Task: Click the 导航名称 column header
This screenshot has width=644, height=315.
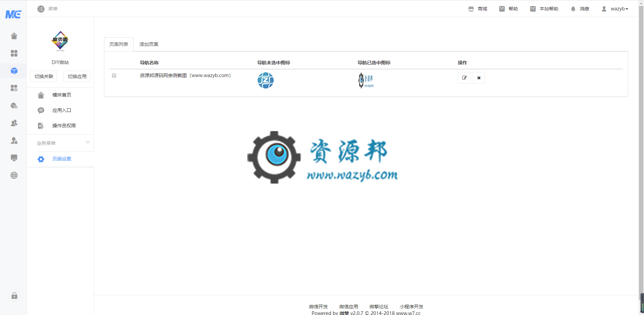Action: pos(149,63)
